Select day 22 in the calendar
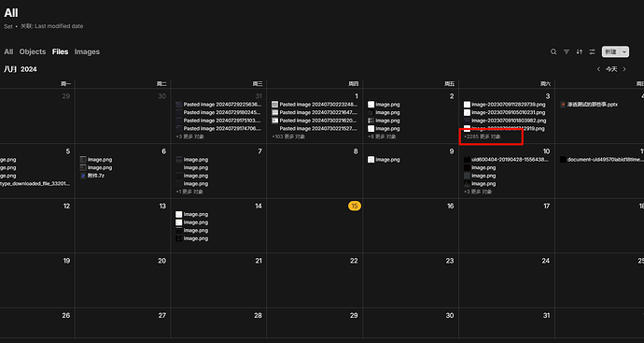This screenshot has height=343, width=644. click(x=354, y=261)
